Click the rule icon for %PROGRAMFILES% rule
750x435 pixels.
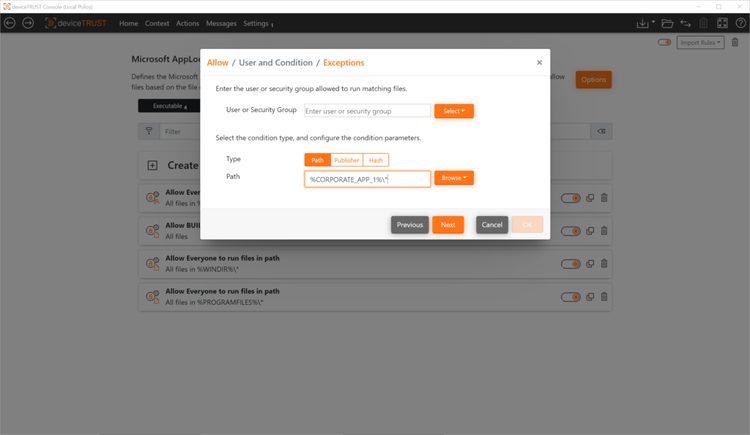[153, 297]
